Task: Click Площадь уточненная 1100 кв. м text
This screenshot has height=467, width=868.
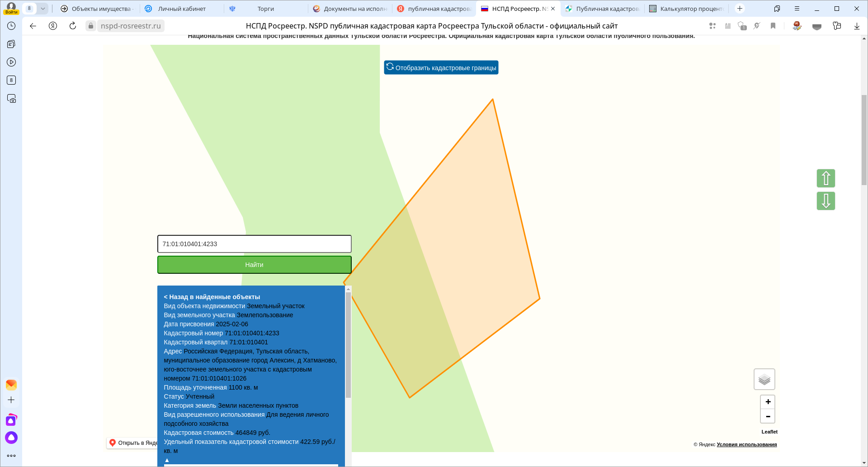Action: 211,387
